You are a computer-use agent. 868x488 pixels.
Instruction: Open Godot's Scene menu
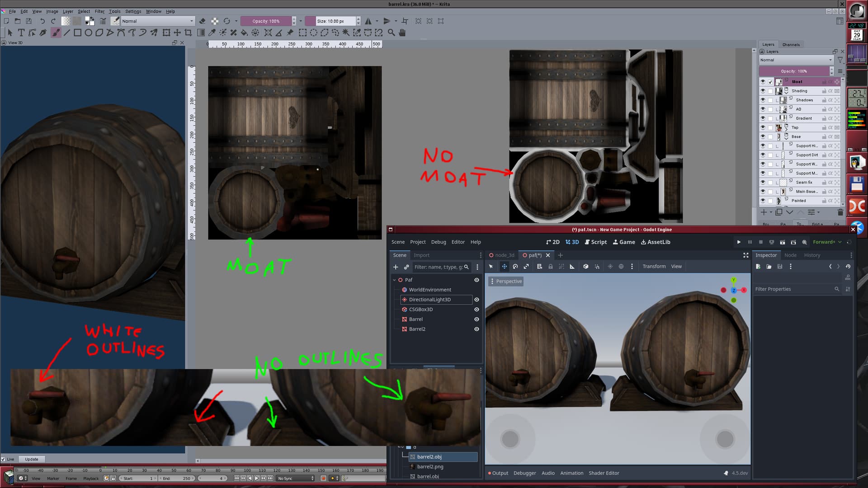click(x=398, y=242)
